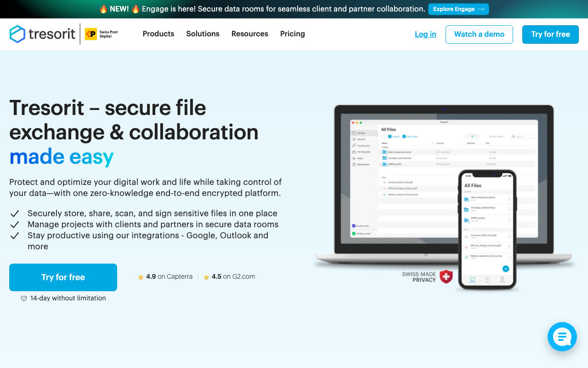Expand Strategic partnerships on the phone
This screenshot has height=368, width=588.
click(509, 208)
